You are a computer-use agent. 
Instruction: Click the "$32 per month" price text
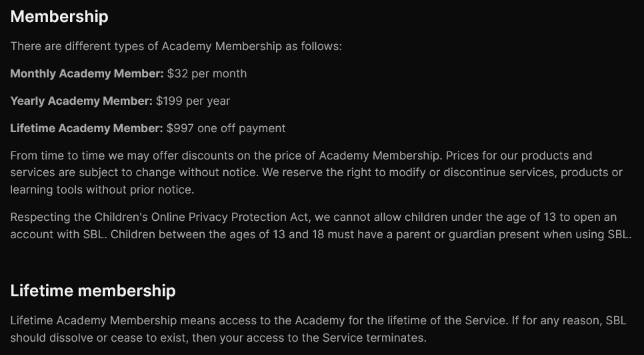207,73
